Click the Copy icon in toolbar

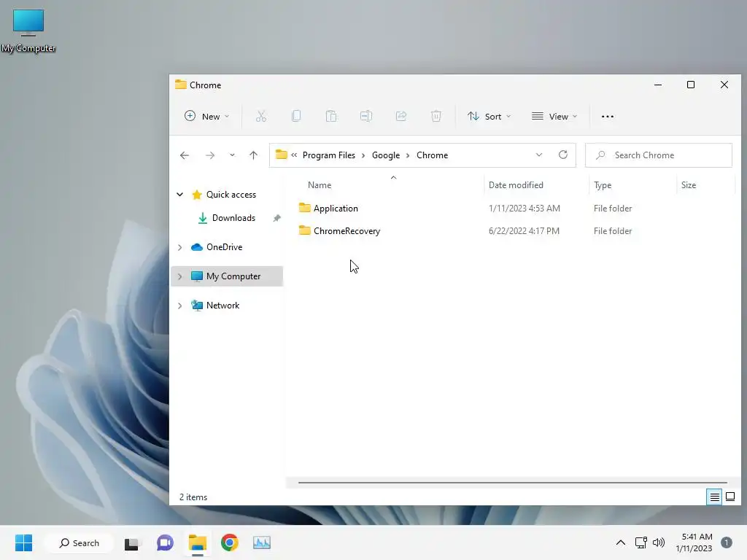pos(296,116)
